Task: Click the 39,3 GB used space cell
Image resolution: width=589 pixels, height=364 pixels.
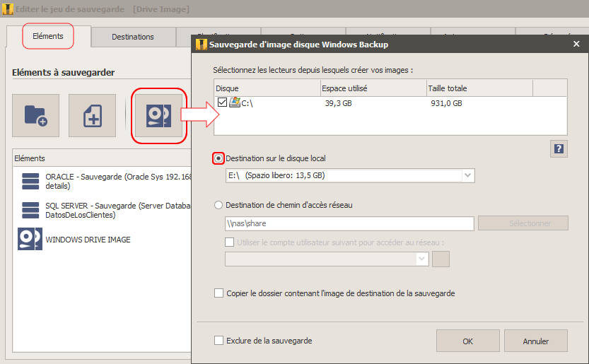Action: point(339,103)
